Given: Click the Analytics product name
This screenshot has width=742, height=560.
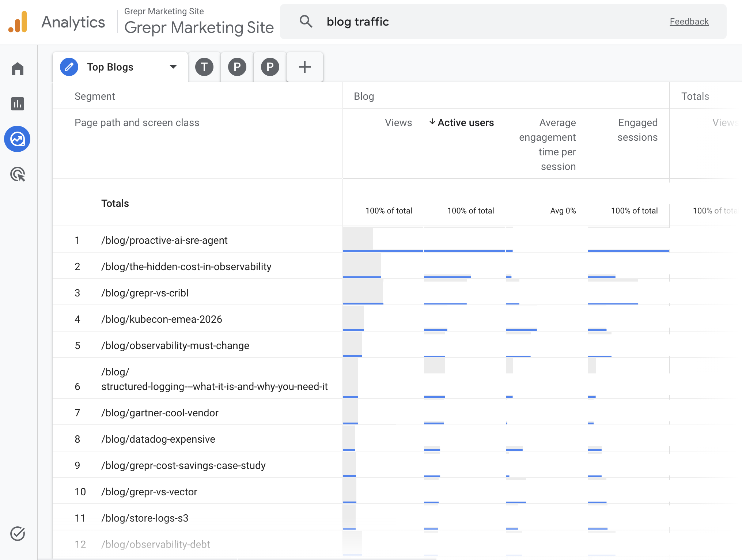Looking at the screenshot, I should 73,22.
